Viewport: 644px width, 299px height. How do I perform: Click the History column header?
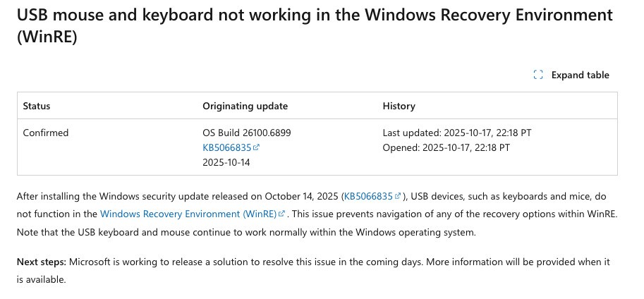[x=399, y=106]
